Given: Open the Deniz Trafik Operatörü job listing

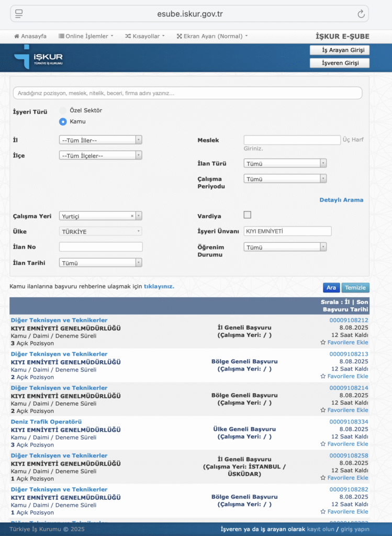Looking at the screenshot, I should click(46, 422).
